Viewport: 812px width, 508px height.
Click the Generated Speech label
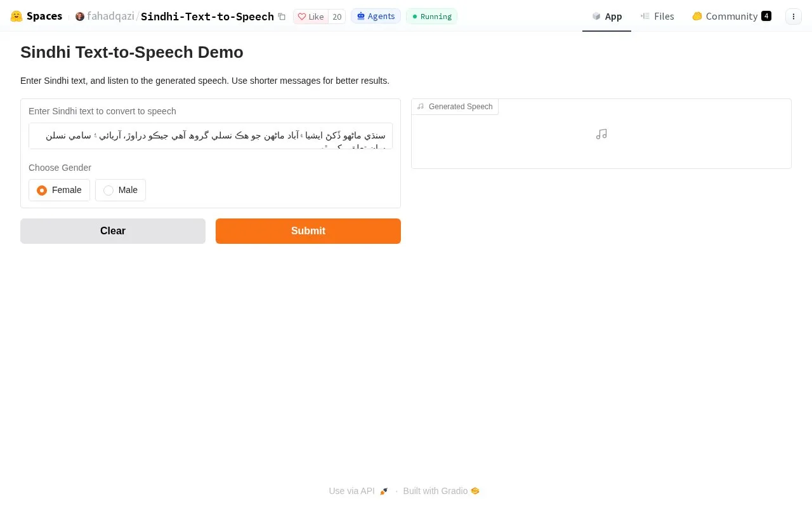click(x=455, y=107)
